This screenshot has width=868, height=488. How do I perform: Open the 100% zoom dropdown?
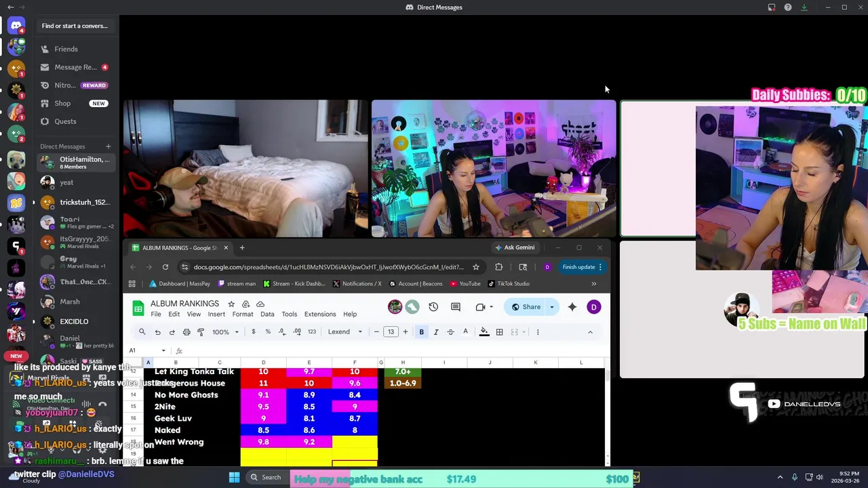pyautogui.click(x=226, y=332)
